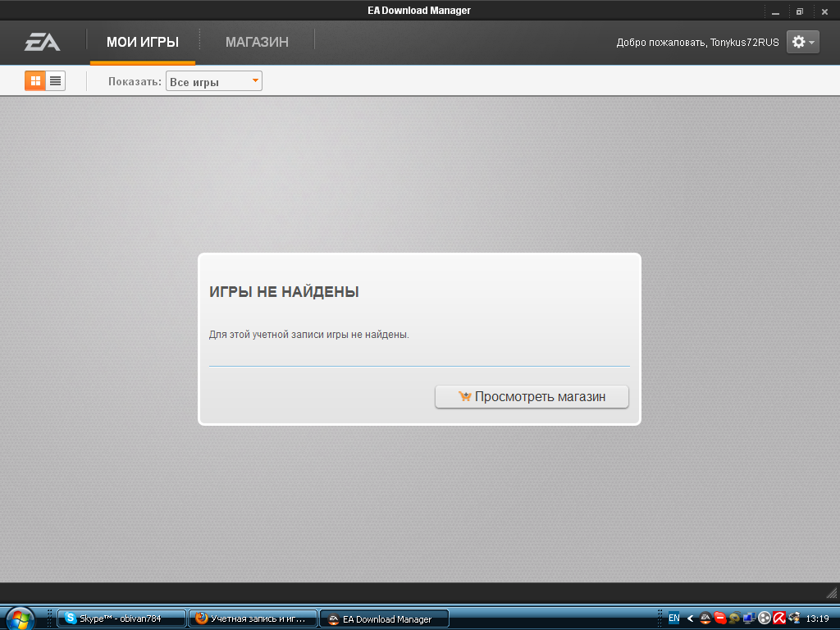The width and height of the screenshot is (840, 630).
Task: Expand the Показать Все игры dropdown
Action: click(x=214, y=81)
